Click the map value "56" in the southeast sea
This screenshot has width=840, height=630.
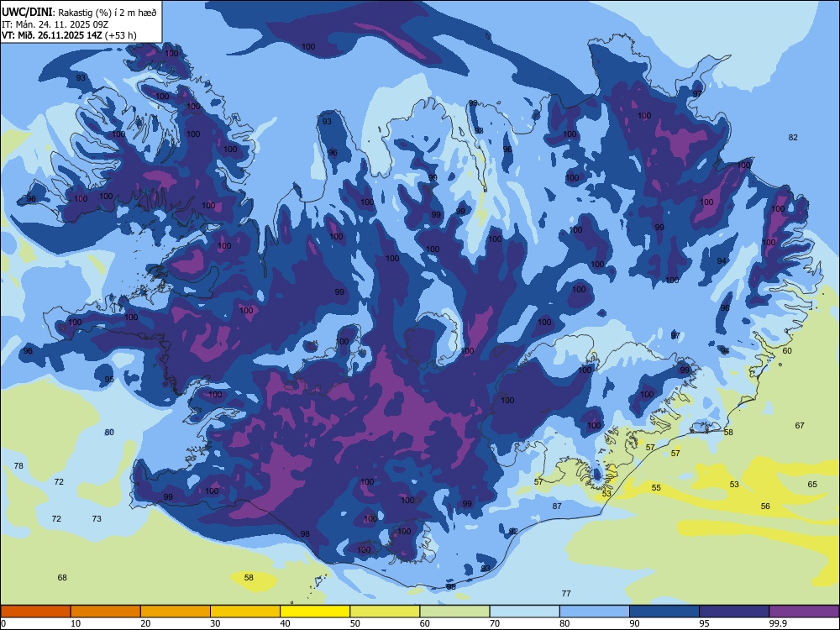pos(765,507)
